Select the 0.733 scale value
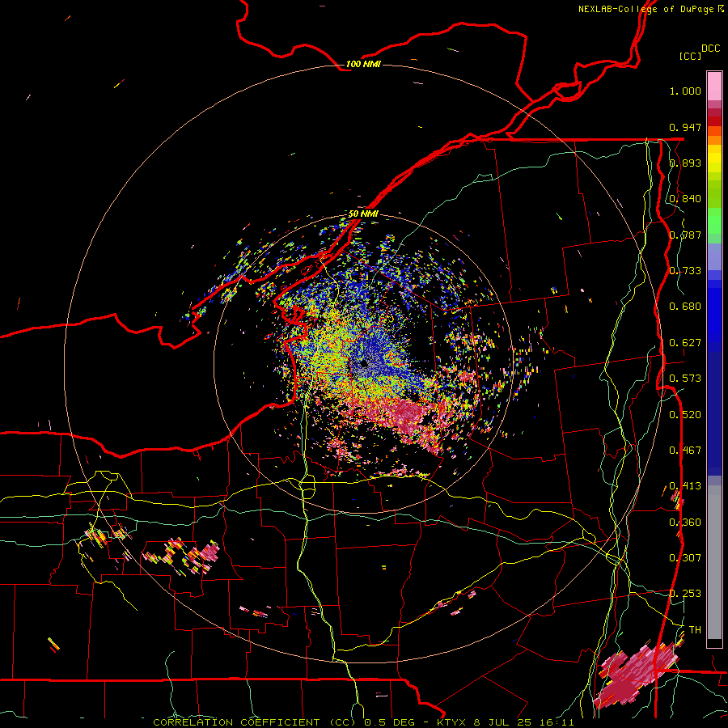The image size is (728, 728). (685, 271)
